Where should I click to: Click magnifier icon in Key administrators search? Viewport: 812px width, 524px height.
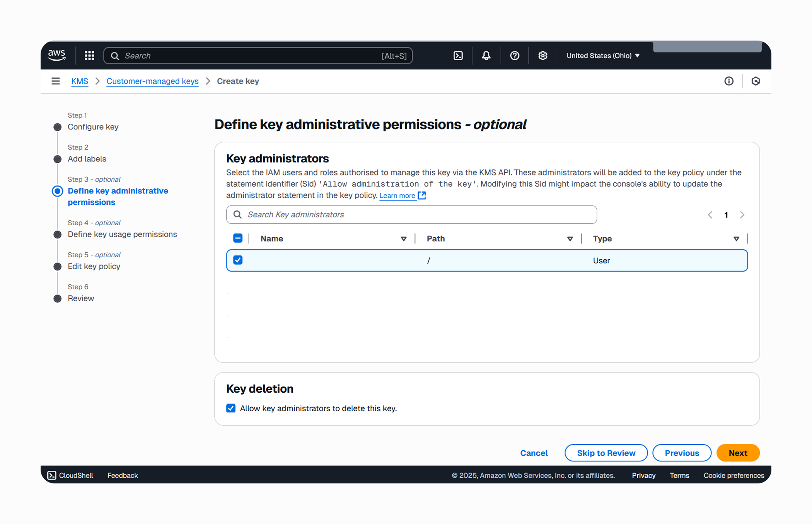(x=237, y=214)
